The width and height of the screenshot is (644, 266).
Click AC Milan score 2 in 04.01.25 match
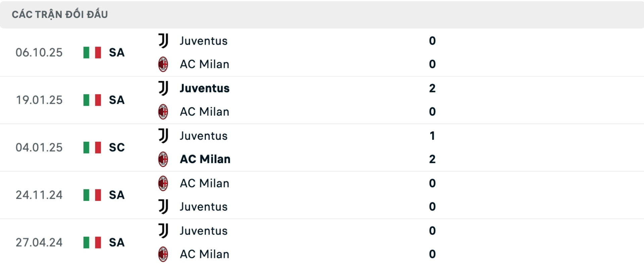click(x=432, y=159)
